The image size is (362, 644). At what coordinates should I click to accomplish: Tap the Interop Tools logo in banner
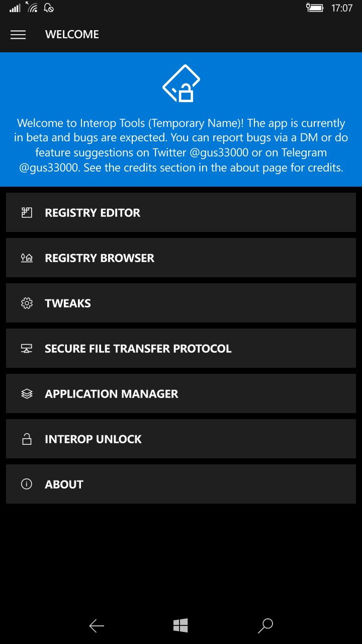click(181, 84)
